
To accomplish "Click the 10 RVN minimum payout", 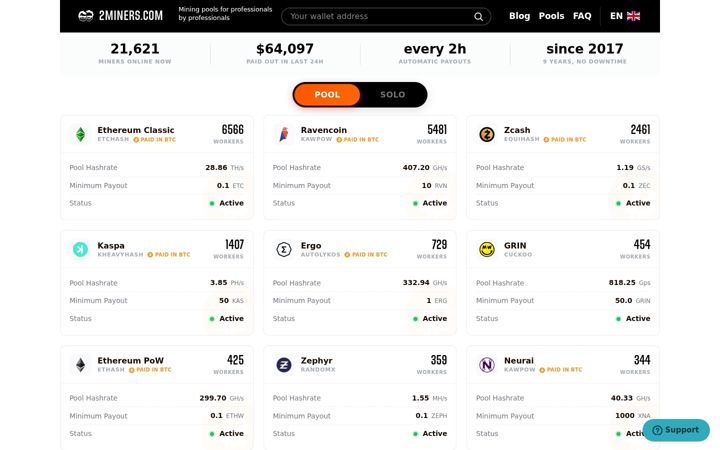I will tap(434, 186).
